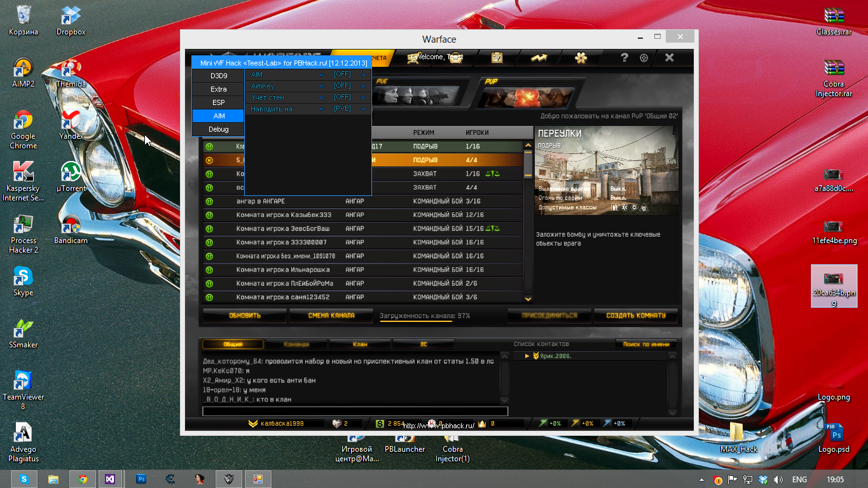This screenshot has width=868, height=488.
Task: Open the Warface help question mark
Action: pos(625,57)
